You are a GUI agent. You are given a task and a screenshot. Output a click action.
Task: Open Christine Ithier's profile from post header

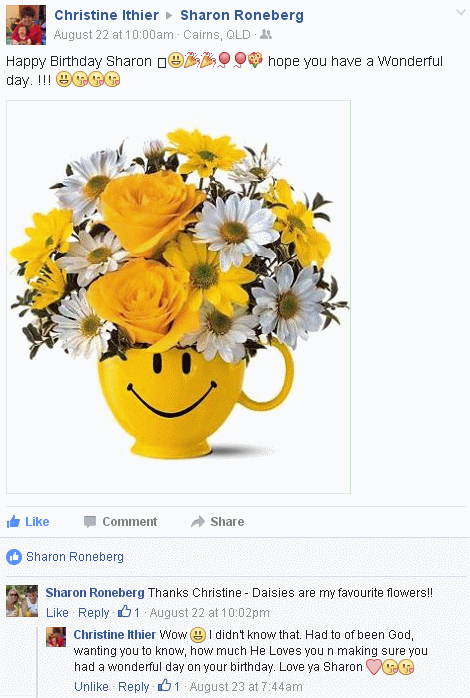[106, 15]
